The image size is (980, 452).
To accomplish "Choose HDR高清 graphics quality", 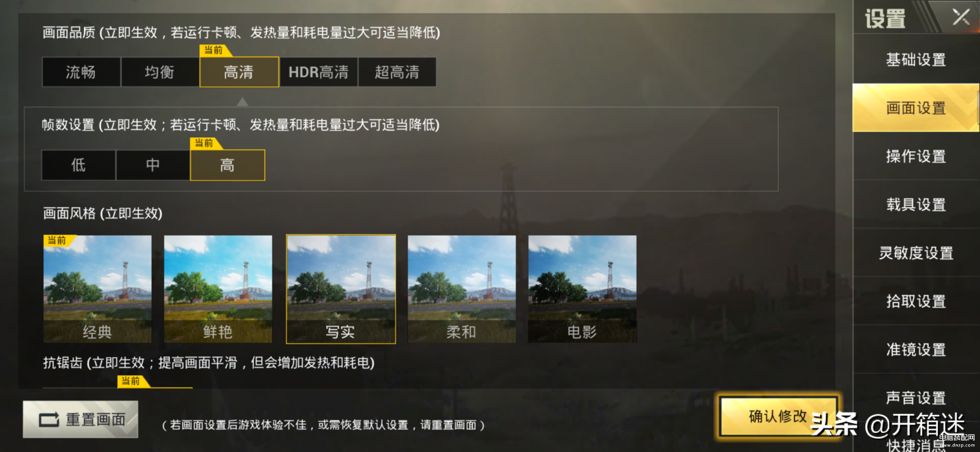I will click(318, 72).
